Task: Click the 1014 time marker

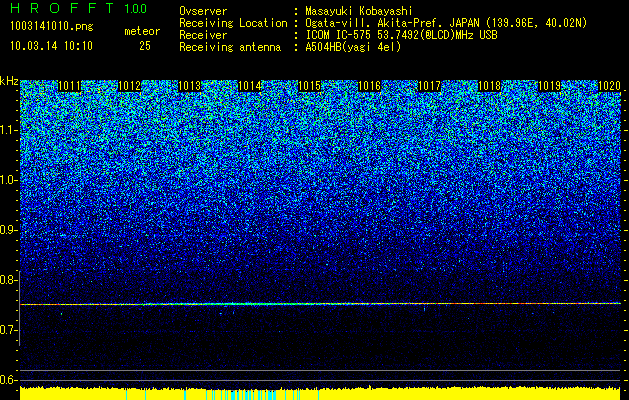Action: click(x=250, y=86)
